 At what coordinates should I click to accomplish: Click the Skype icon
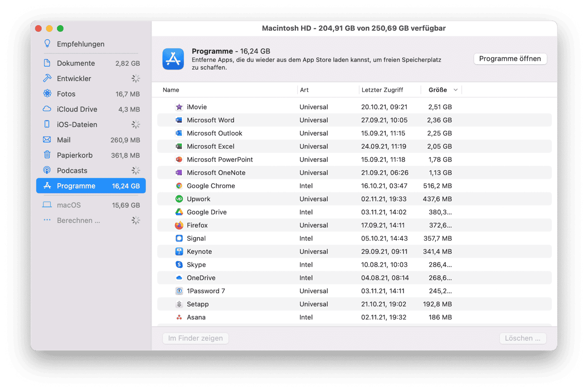[x=179, y=264]
